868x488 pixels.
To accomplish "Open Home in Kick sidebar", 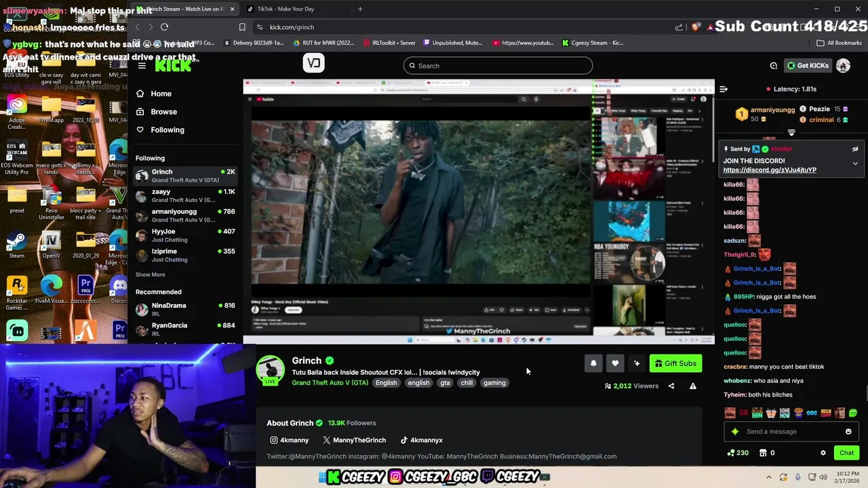I will (x=161, y=94).
